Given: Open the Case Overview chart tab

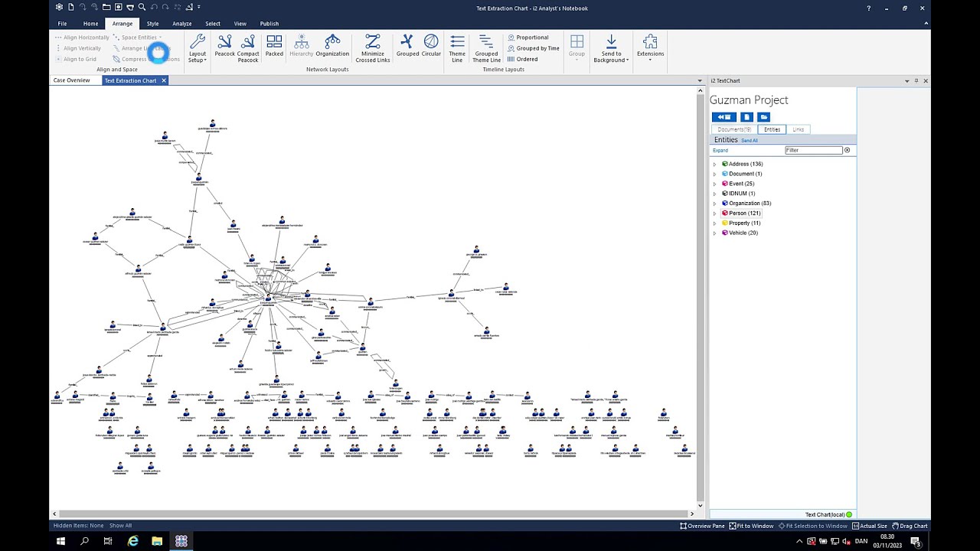Looking at the screenshot, I should (x=71, y=80).
